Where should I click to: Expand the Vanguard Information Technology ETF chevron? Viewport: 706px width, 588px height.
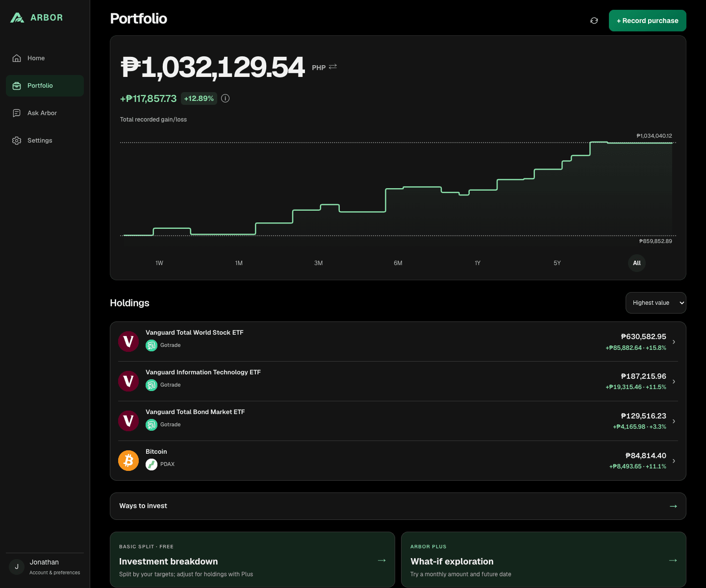(x=674, y=382)
